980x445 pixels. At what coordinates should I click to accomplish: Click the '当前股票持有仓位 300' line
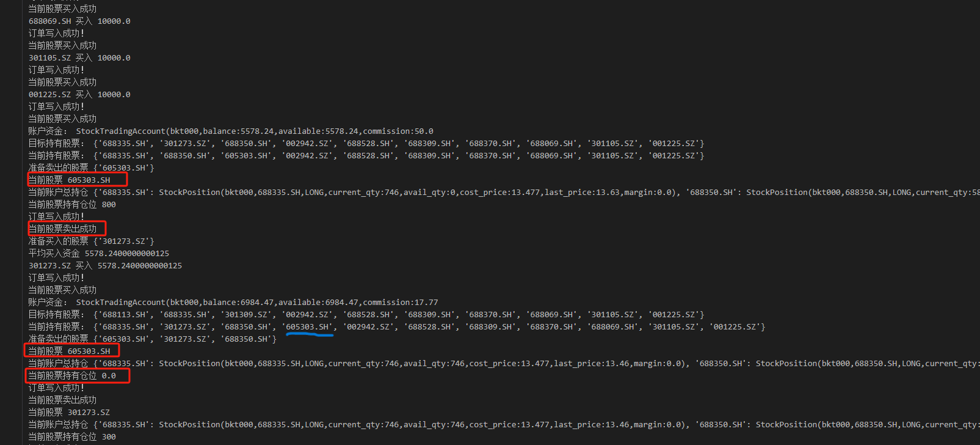(x=72, y=437)
